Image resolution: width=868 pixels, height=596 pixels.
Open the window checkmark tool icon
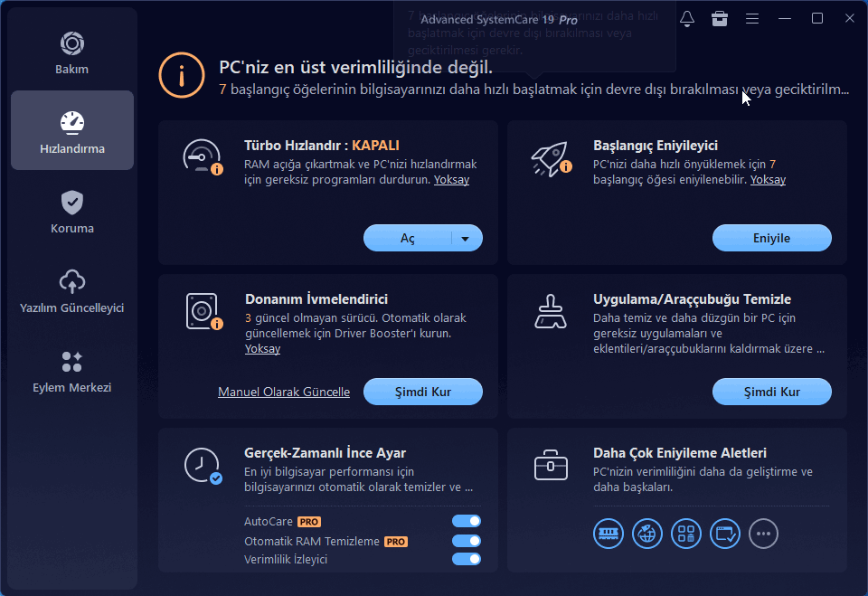pyautogui.click(x=724, y=534)
